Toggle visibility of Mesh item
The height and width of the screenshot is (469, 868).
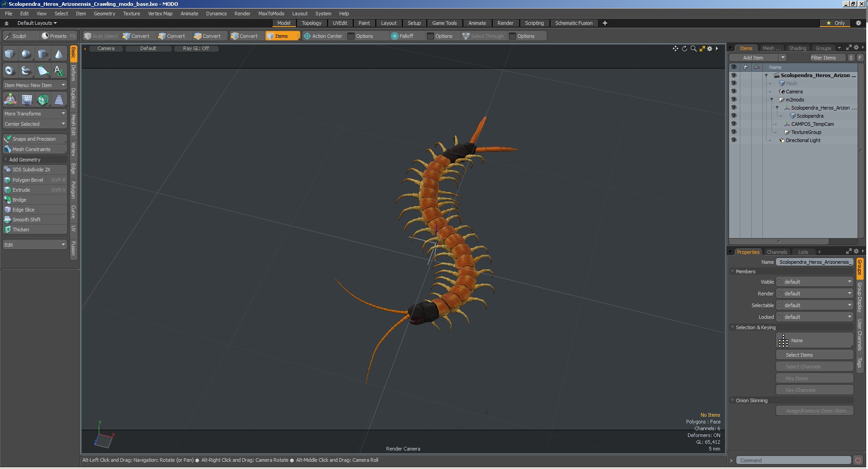(734, 83)
